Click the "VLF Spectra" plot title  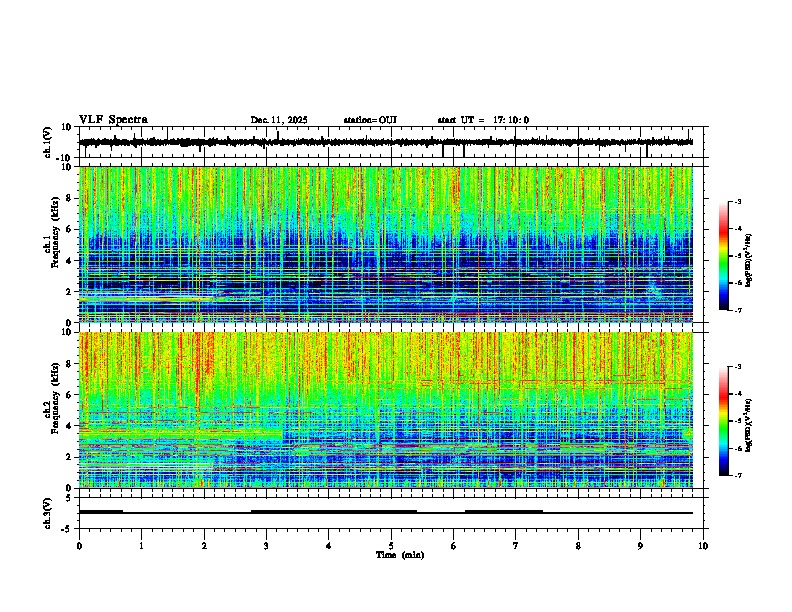pos(114,120)
